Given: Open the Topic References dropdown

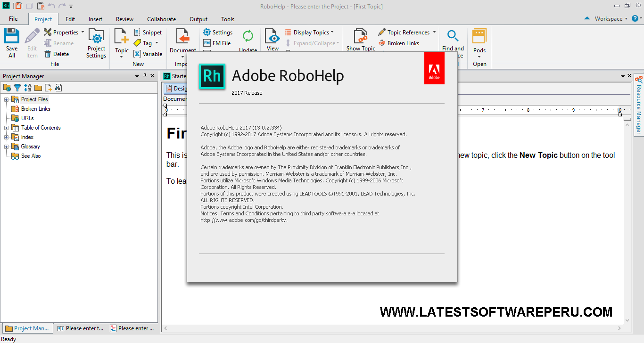Looking at the screenshot, I should tap(407, 33).
